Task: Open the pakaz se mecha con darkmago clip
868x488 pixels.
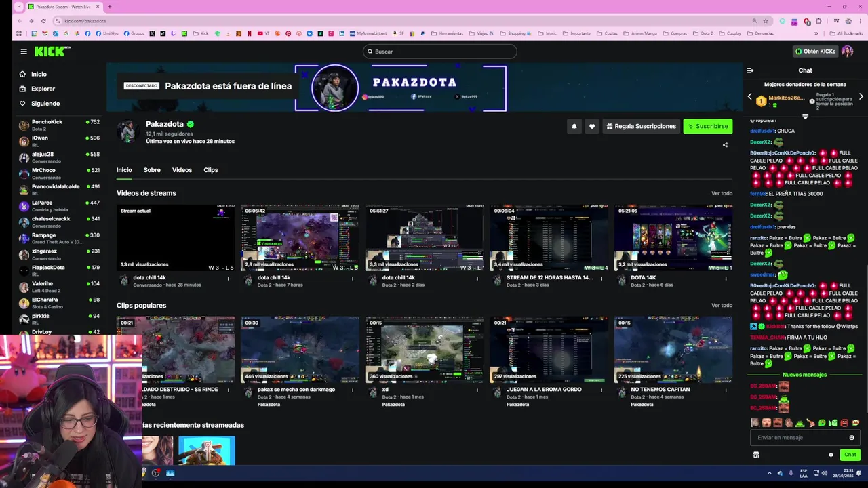Action: tap(300, 349)
